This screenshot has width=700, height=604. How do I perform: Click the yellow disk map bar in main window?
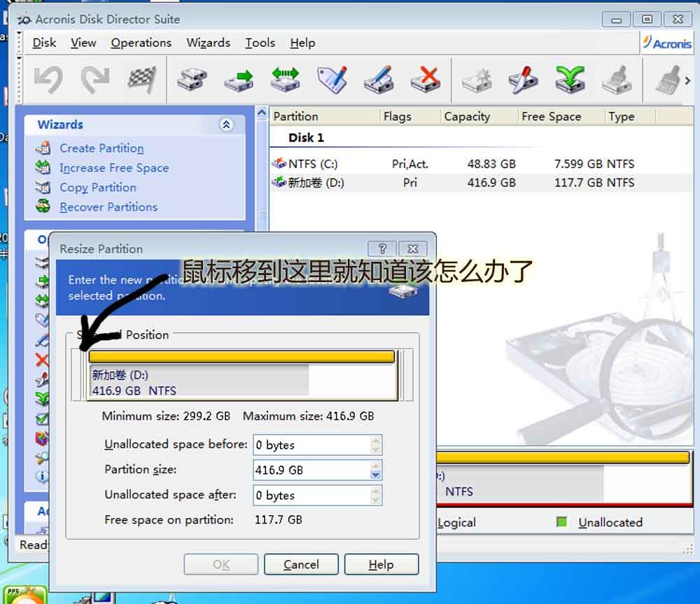point(563,457)
